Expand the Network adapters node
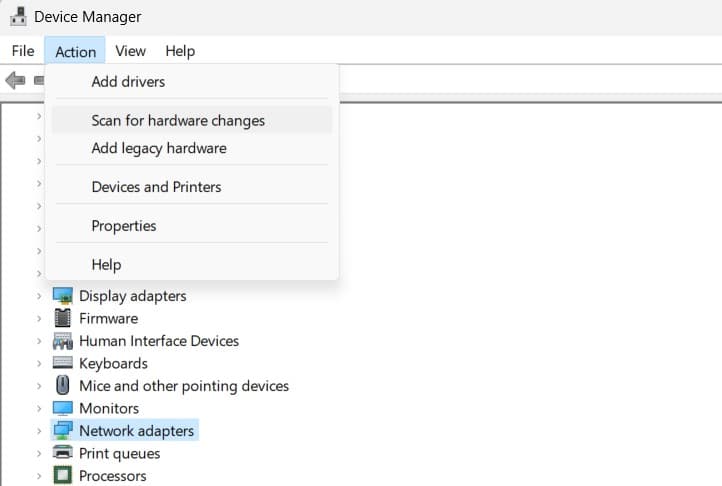 coord(39,431)
